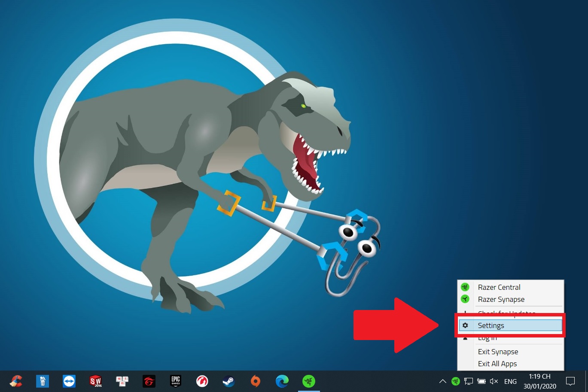Choose Razer Central from the tray menu
The image size is (588, 392).
click(511, 287)
